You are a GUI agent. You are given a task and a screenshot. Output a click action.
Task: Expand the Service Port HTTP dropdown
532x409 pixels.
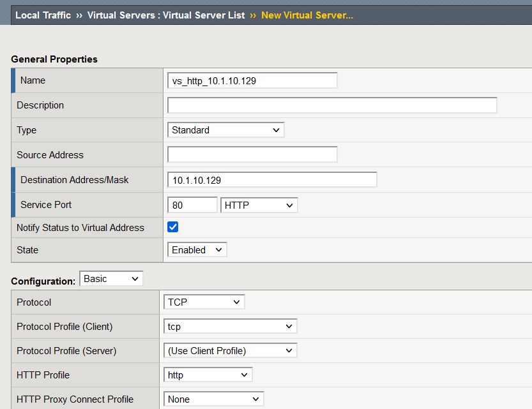click(259, 205)
